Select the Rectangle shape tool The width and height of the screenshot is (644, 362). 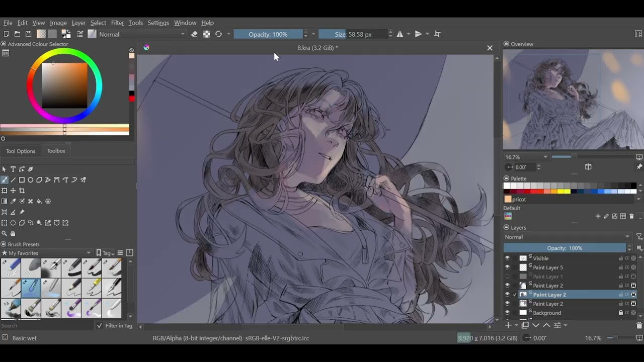pos(22,179)
